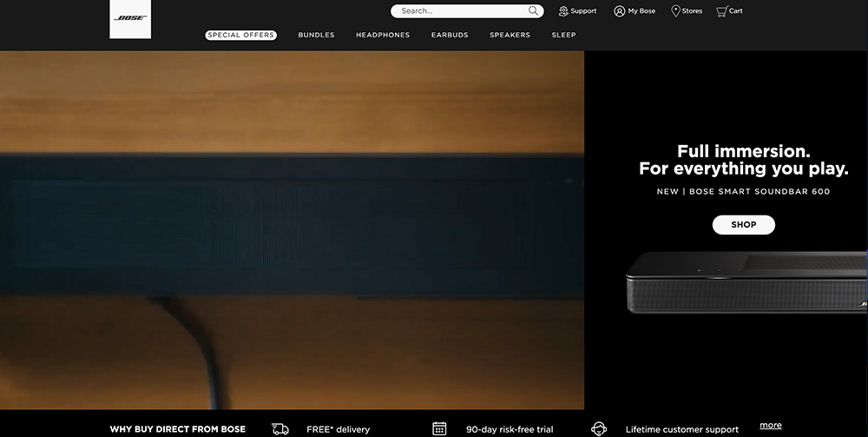Open the Earbuds menu

450,35
